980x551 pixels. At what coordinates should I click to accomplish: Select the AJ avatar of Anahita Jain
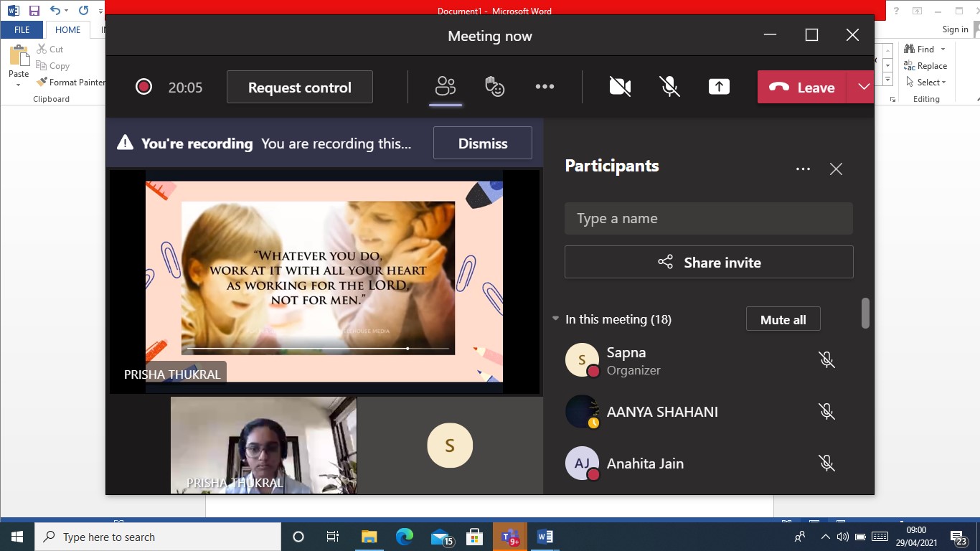582,463
